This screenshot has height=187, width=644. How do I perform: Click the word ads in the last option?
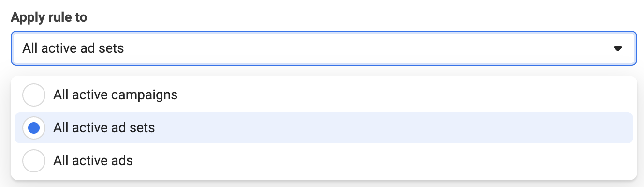coord(122,160)
